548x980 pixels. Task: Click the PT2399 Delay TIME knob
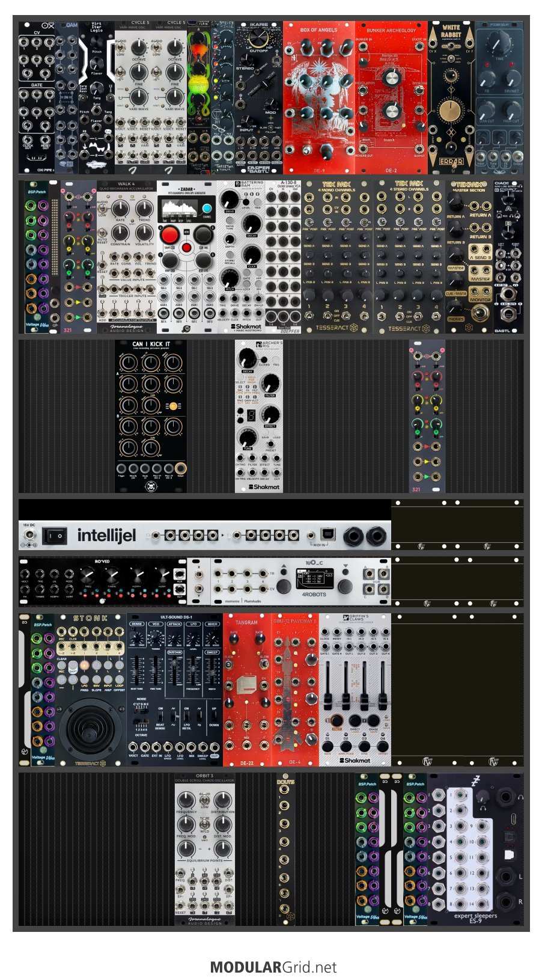(x=499, y=43)
